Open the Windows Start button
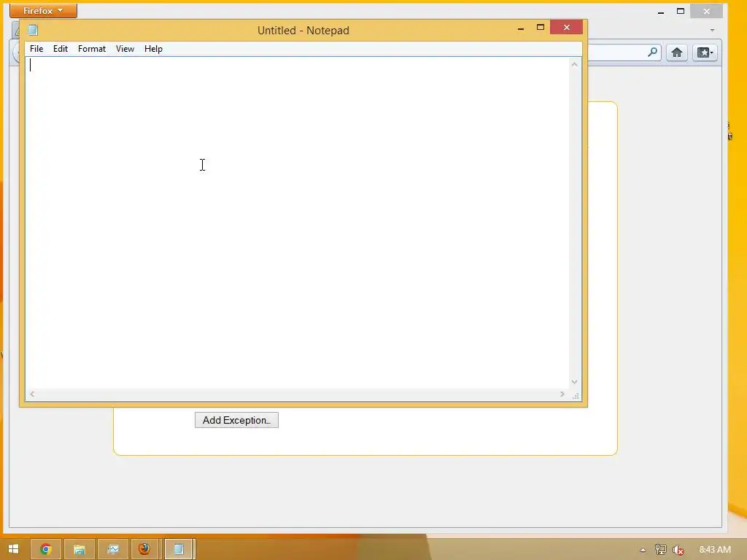Viewport: 747px width, 560px height. [13, 549]
